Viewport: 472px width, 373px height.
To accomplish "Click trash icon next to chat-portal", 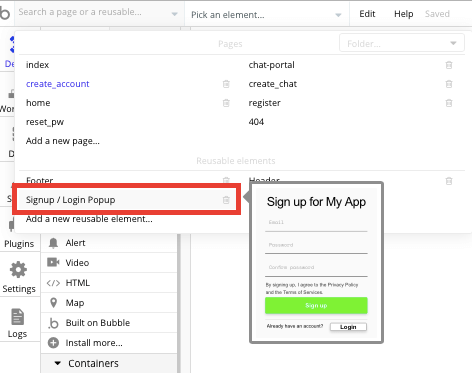I will [x=449, y=65].
